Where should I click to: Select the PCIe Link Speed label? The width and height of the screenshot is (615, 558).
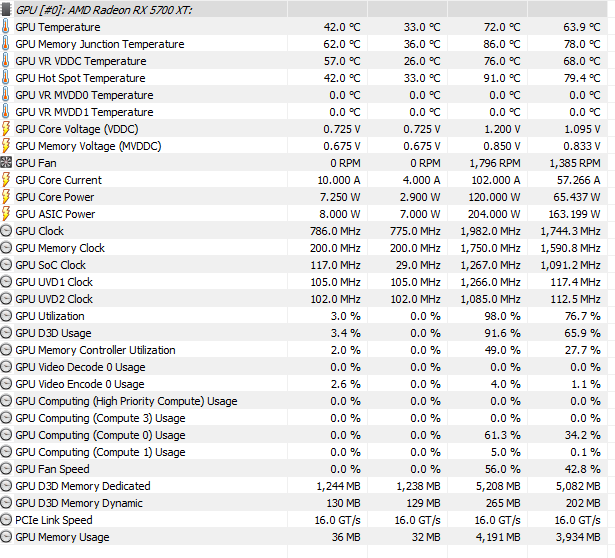click(x=54, y=520)
